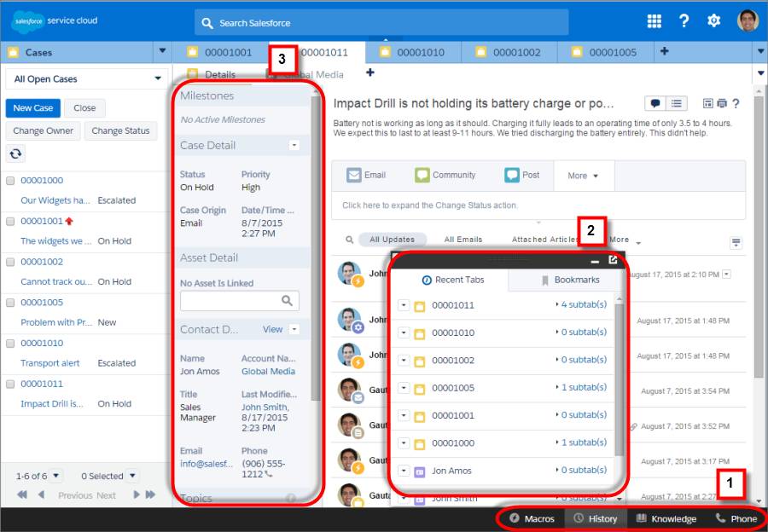Open the setup gear icon
768x532 pixels.
click(x=713, y=20)
